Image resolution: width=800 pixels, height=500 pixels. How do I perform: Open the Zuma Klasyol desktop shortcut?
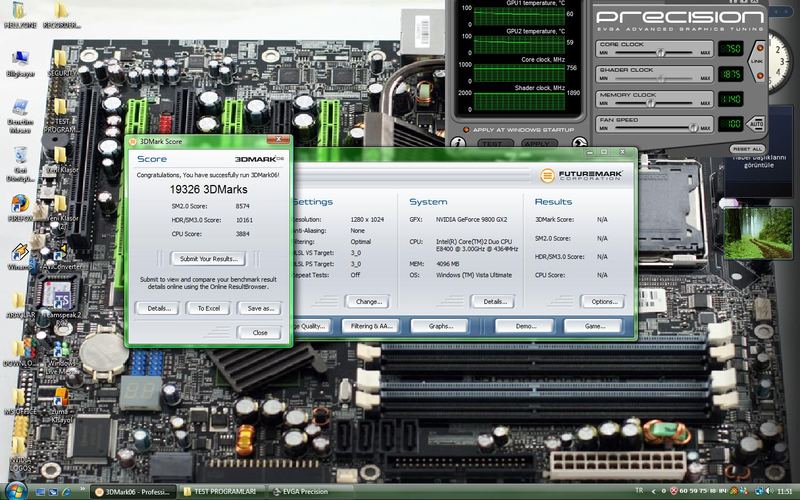coord(61,406)
